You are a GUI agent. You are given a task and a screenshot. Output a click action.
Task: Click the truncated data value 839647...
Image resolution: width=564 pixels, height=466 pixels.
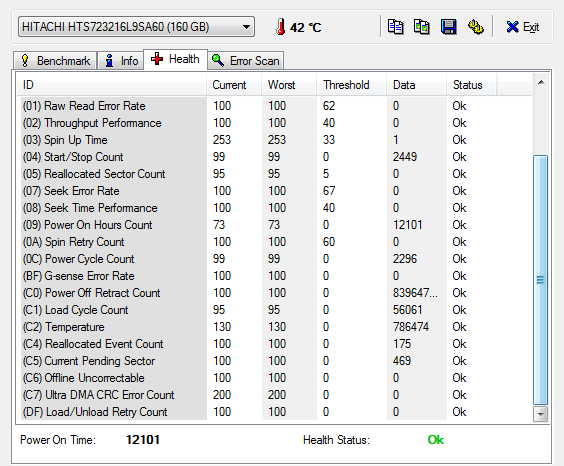(415, 293)
